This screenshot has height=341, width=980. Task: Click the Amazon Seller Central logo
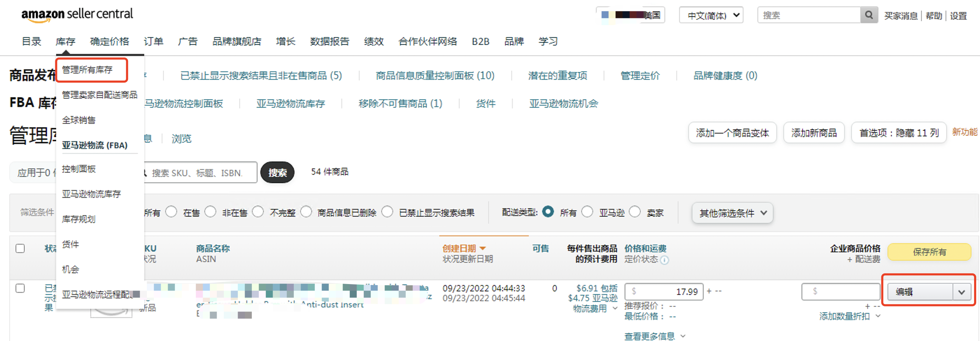(77, 14)
